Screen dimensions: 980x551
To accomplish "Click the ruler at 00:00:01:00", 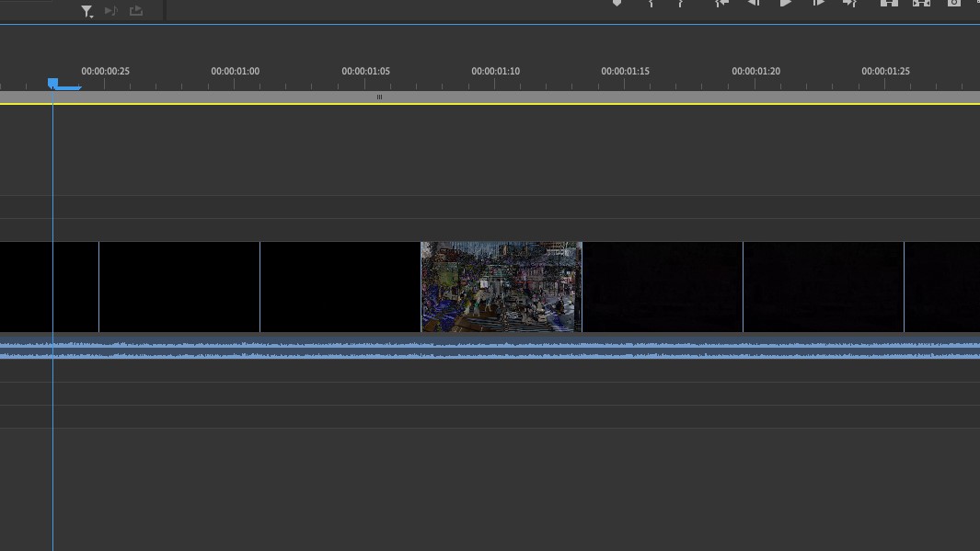I will pyautogui.click(x=235, y=71).
